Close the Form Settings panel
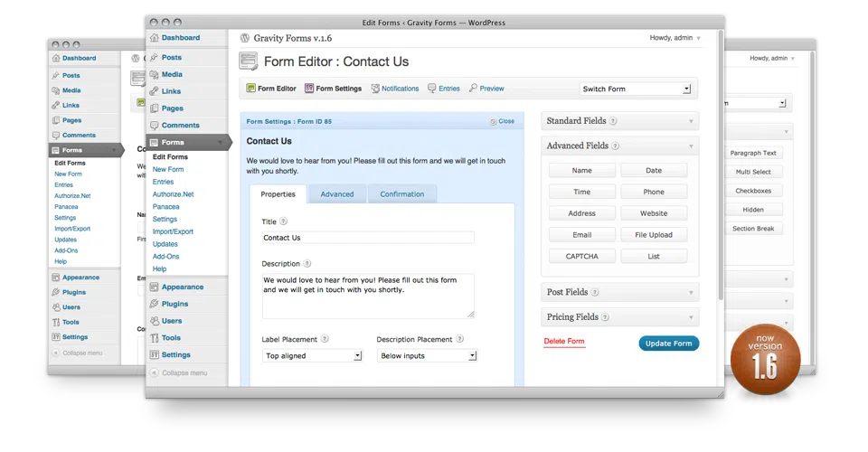Image resolution: width=868 pixels, height=452 pixels. [502, 121]
